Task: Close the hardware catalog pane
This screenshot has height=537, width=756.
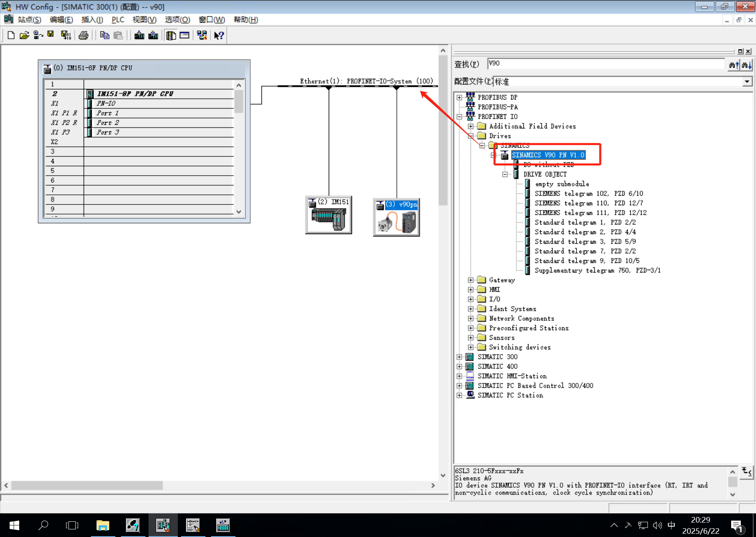Action: tap(748, 51)
